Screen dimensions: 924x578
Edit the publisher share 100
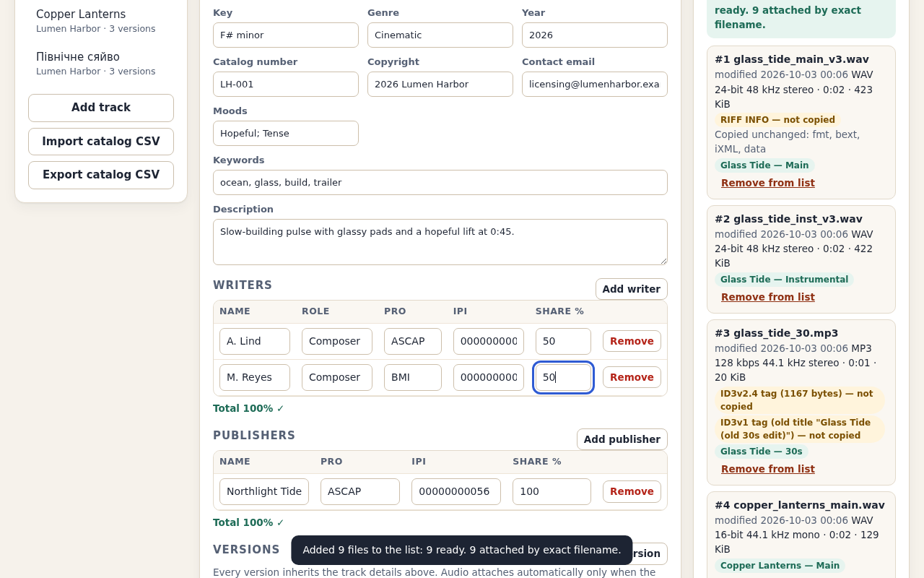tap(552, 491)
